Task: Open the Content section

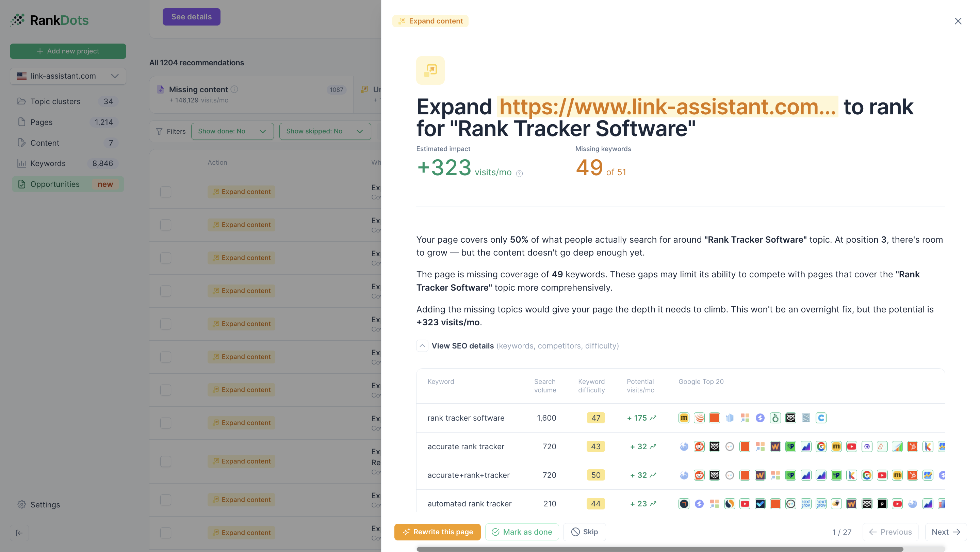Action: [68, 143]
